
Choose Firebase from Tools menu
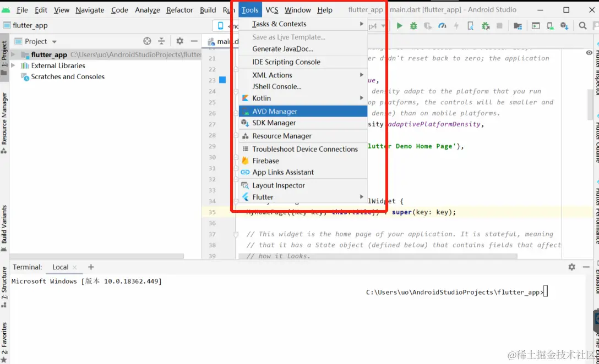303,161
